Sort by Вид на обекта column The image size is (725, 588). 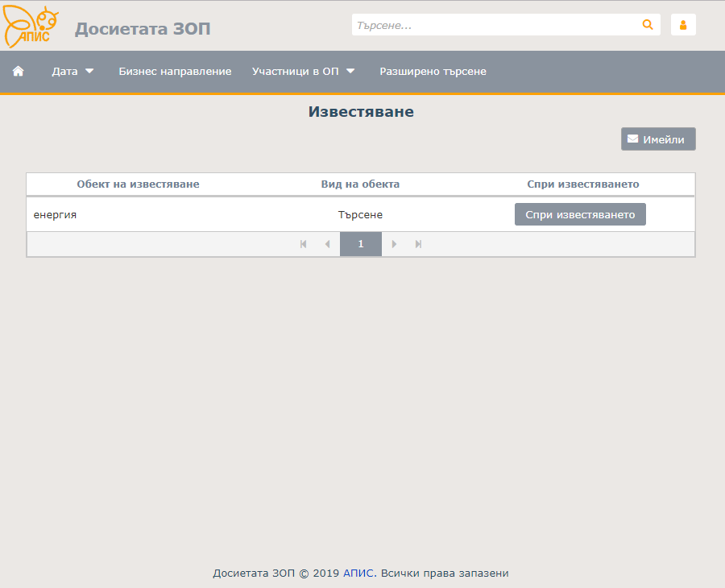coord(360,184)
